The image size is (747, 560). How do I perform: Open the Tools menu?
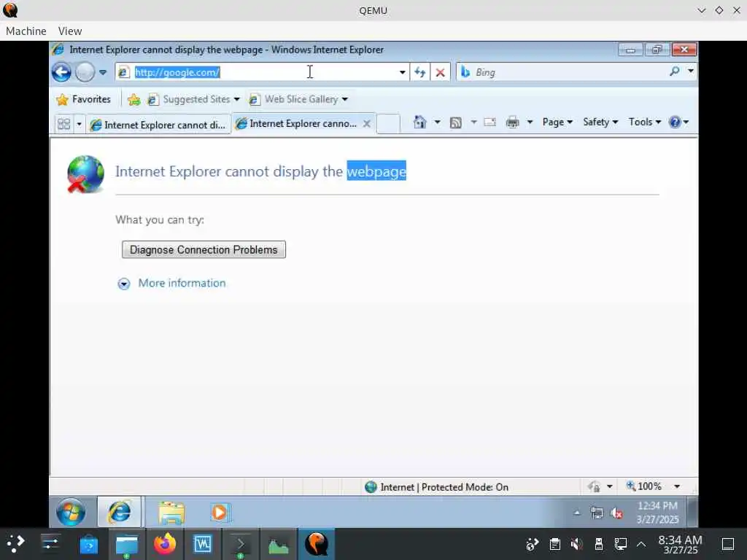[645, 122]
